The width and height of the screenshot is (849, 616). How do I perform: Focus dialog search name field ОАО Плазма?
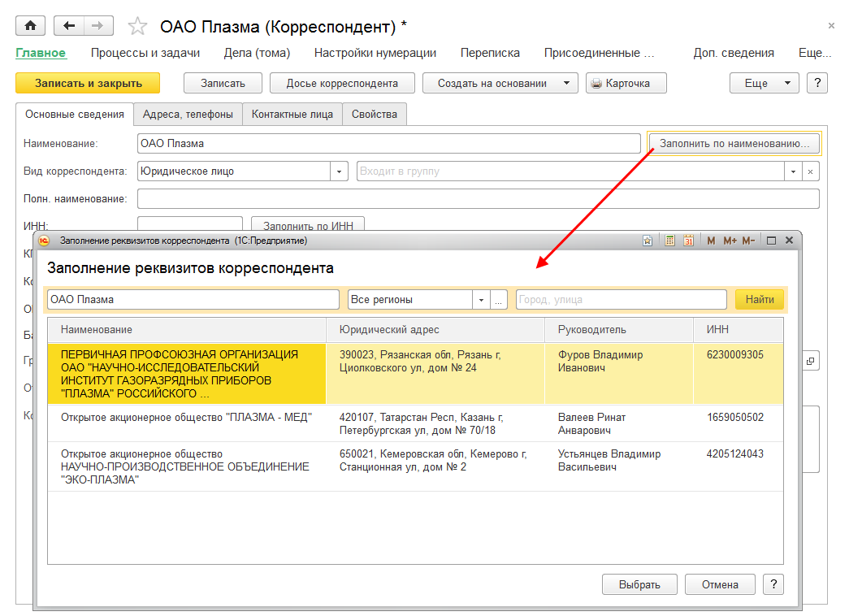pos(193,300)
